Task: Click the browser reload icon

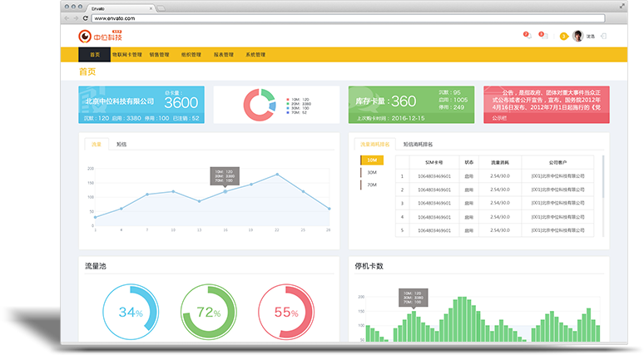Action: [86, 17]
